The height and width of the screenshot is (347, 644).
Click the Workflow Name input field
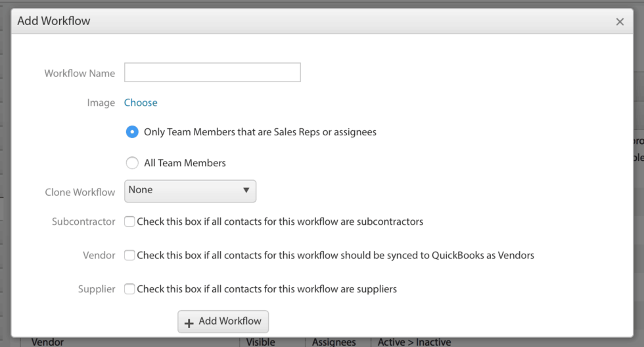coord(212,72)
